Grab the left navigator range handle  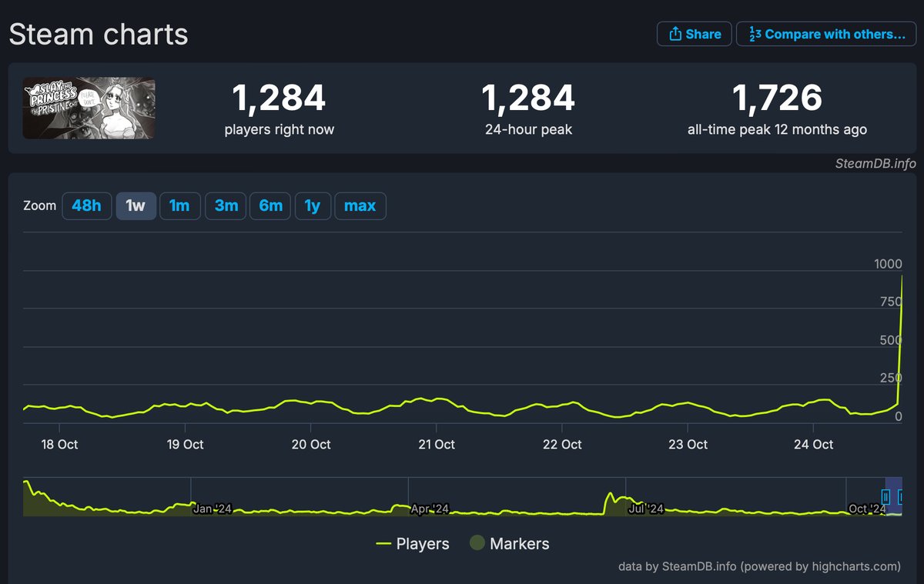pyautogui.click(x=885, y=497)
